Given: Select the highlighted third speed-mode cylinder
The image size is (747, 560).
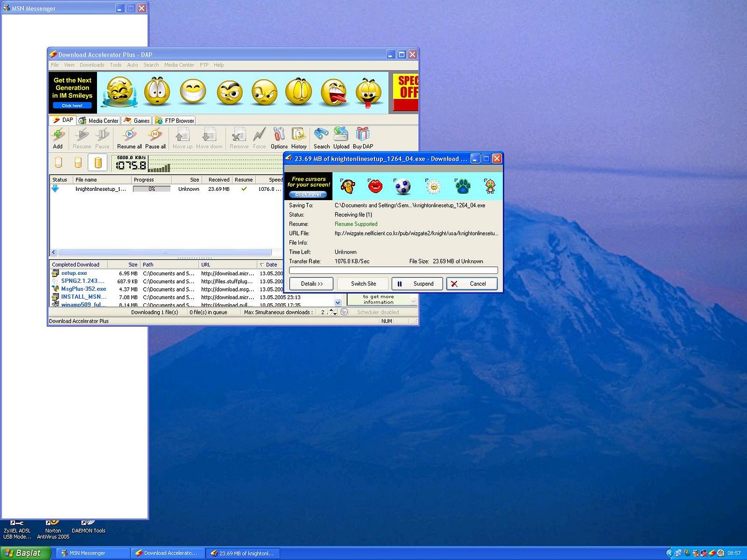Looking at the screenshot, I should coord(98,163).
